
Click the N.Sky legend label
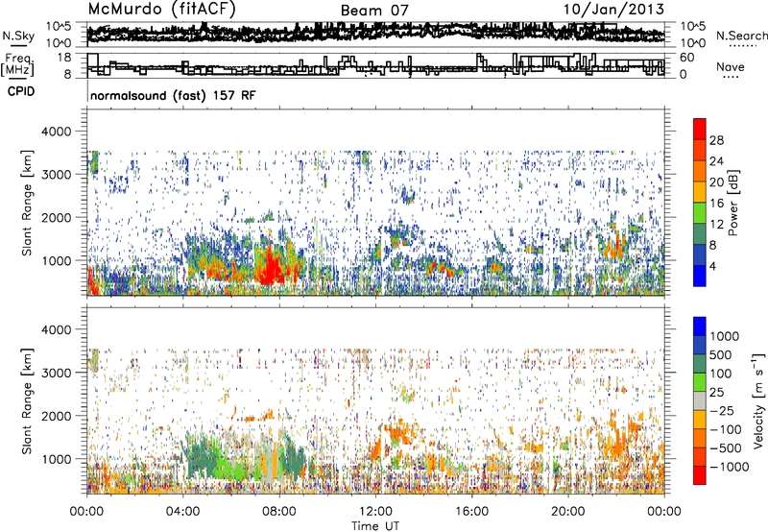(x=18, y=36)
